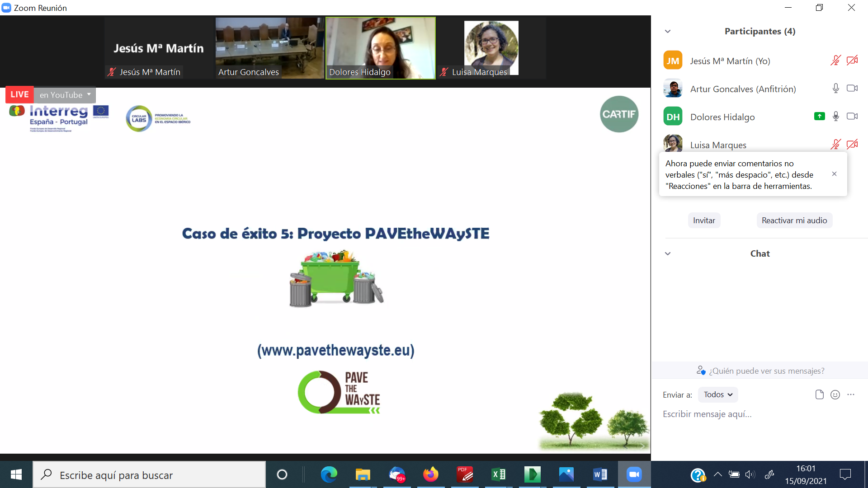
Task: Click Dolores Hidalgo's camera icon
Action: click(x=852, y=117)
